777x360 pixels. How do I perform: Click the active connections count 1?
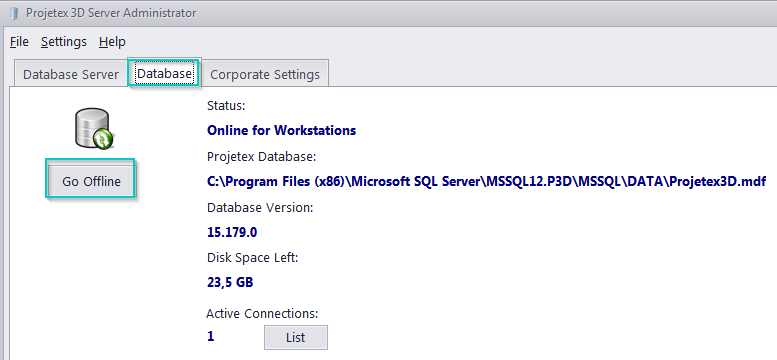[x=211, y=336]
